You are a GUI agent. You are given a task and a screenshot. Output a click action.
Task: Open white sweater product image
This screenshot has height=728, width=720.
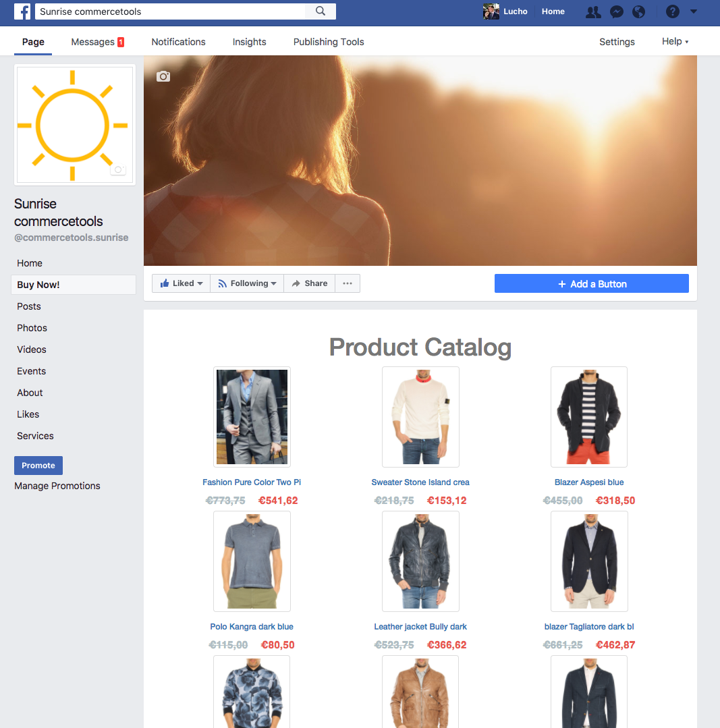420,417
